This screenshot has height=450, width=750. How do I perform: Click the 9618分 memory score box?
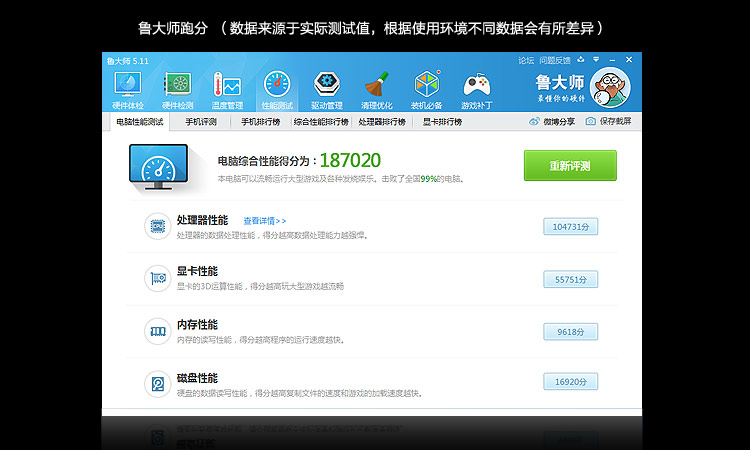click(x=571, y=332)
